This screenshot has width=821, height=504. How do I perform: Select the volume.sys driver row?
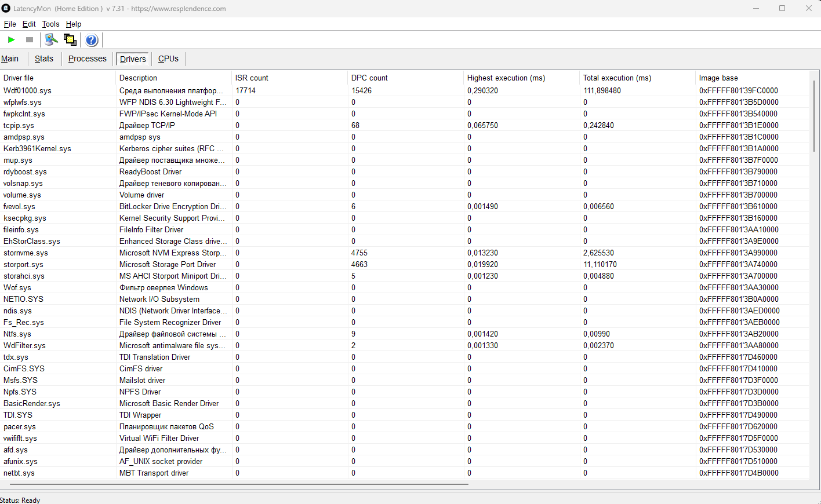tap(405, 195)
